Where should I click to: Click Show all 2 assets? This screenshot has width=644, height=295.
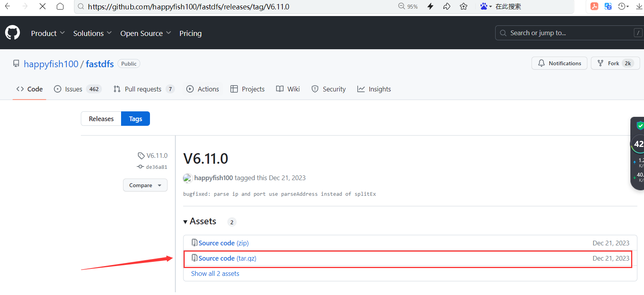point(215,274)
